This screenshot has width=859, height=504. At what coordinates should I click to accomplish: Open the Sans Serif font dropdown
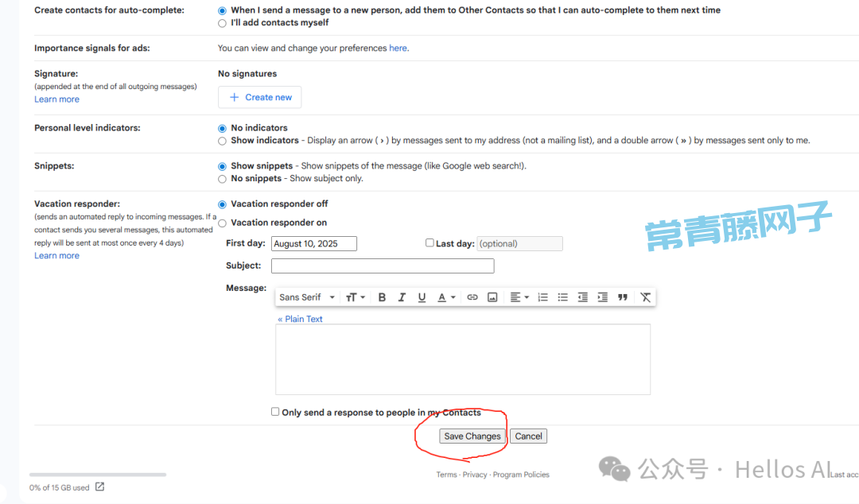[307, 297]
